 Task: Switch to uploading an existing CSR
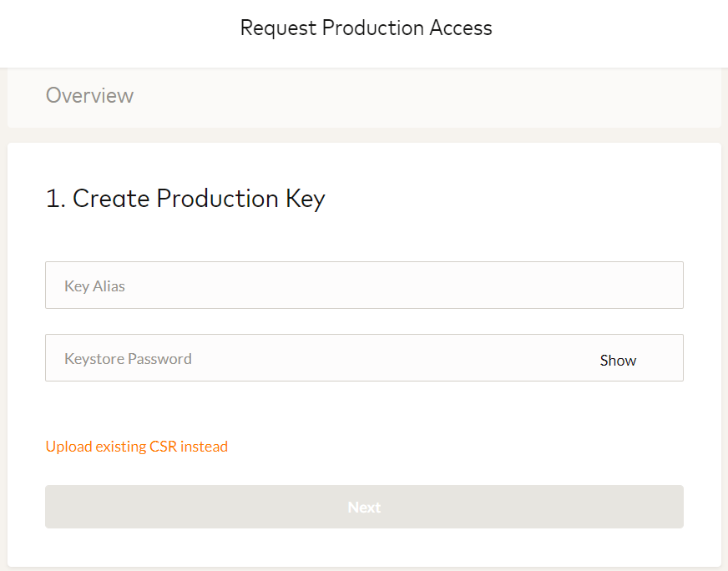137,447
